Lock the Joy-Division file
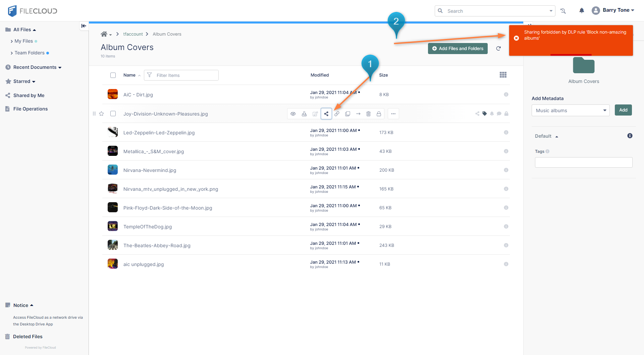This screenshot has height=355, width=644. [379, 114]
